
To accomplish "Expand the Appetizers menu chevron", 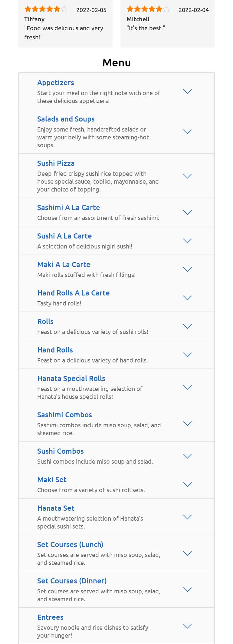I will 188,92.
